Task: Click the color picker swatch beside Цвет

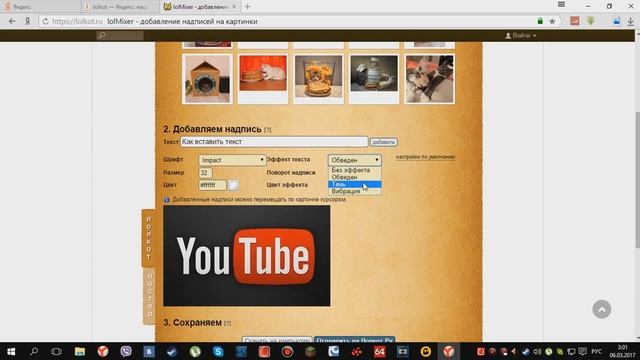Action: point(233,185)
